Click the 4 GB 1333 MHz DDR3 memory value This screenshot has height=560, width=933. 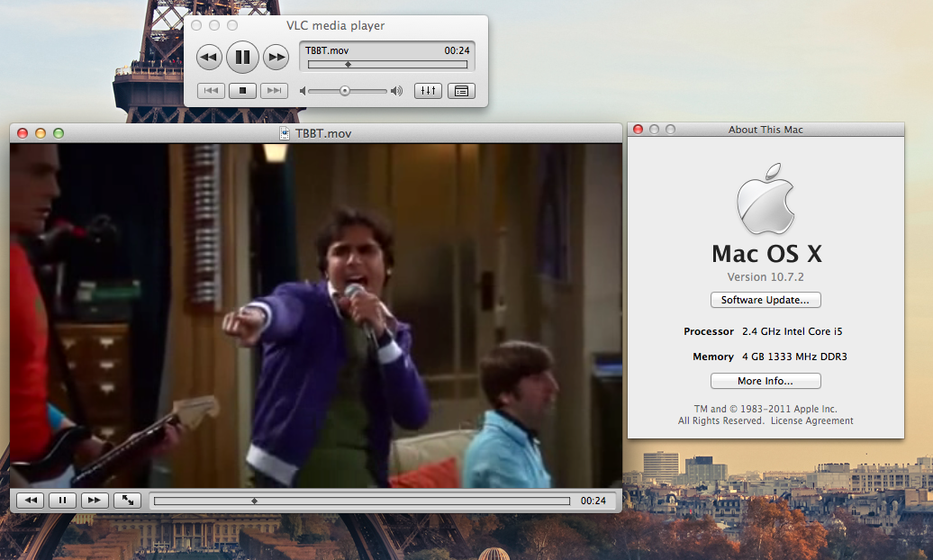794,357
